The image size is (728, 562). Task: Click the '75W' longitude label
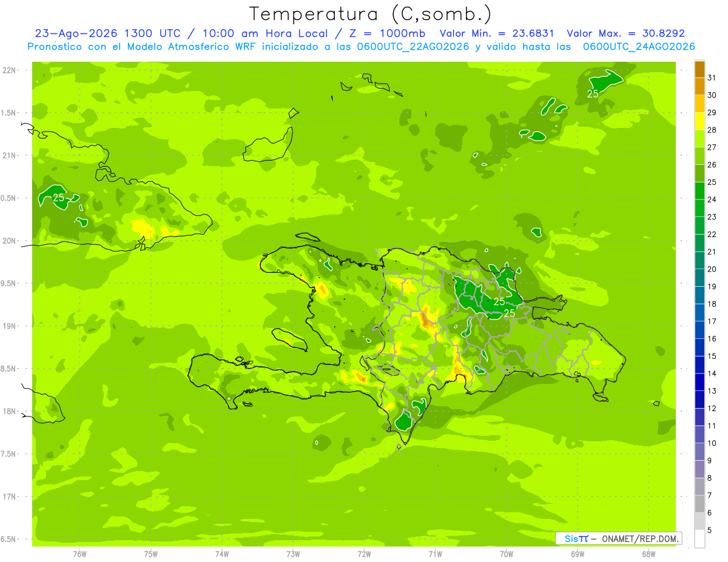click(151, 554)
